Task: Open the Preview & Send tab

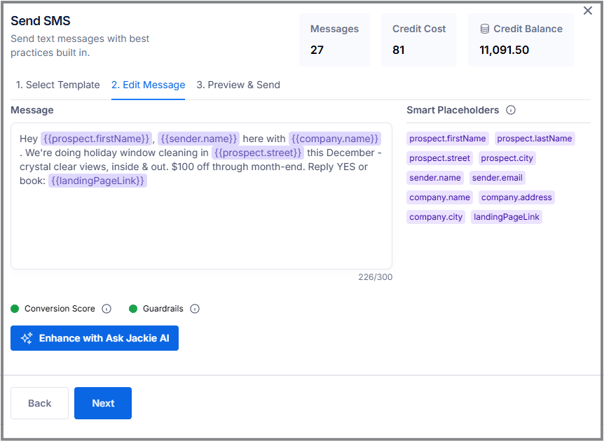Action: [x=238, y=85]
